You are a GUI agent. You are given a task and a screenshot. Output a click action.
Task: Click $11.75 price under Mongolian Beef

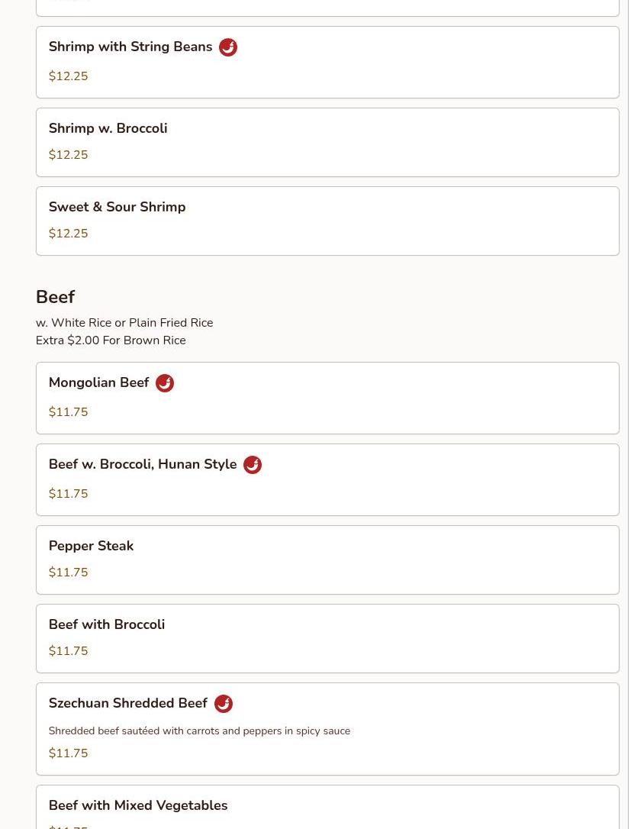click(x=68, y=412)
